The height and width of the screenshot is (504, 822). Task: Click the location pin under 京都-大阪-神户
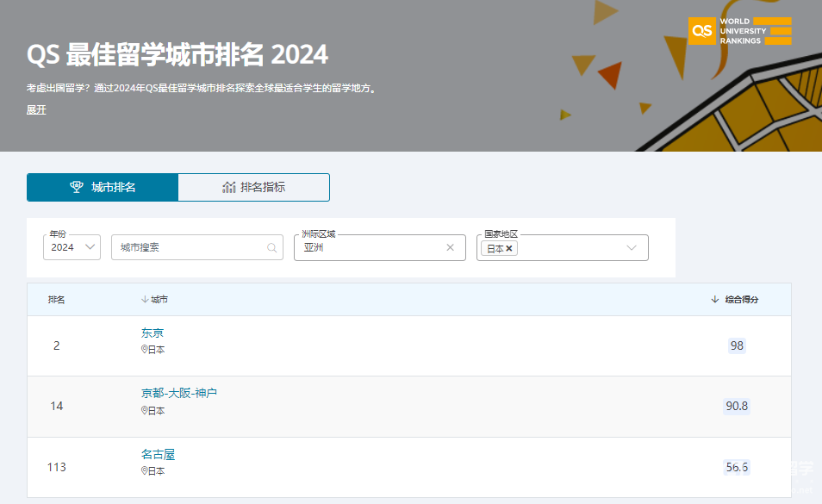click(x=144, y=411)
